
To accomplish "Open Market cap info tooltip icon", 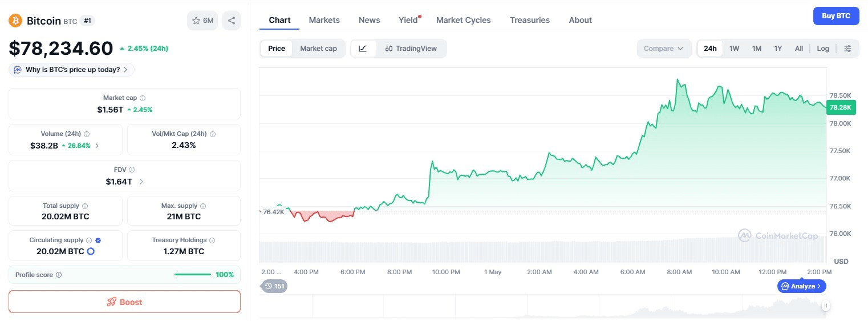I will pos(143,98).
